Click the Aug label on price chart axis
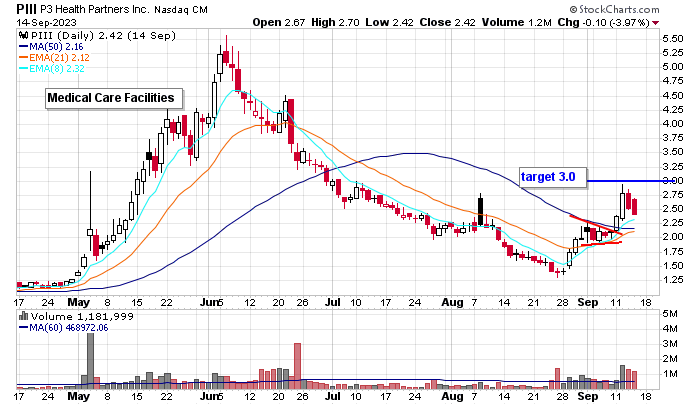700x405 pixels. pyautogui.click(x=452, y=302)
